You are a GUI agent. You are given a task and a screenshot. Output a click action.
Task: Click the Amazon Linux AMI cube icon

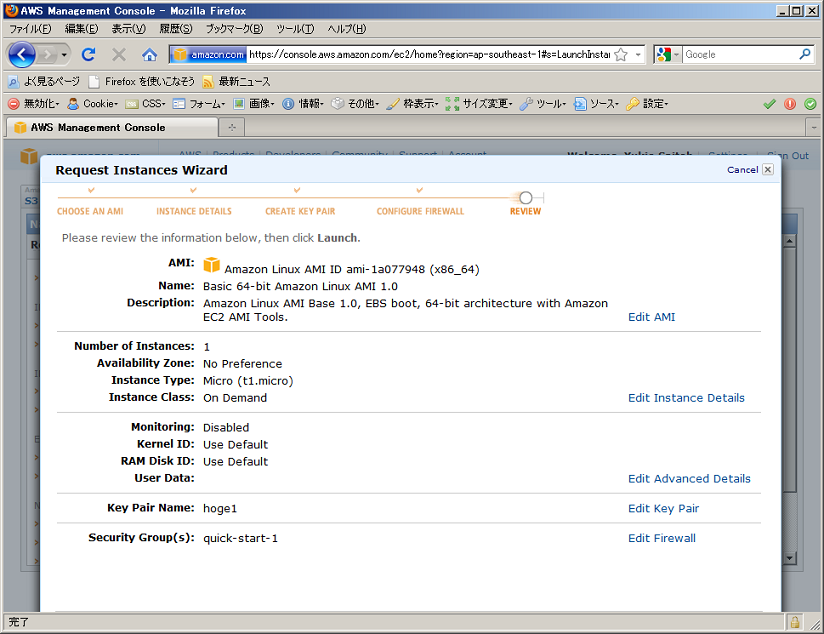(211, 265)
